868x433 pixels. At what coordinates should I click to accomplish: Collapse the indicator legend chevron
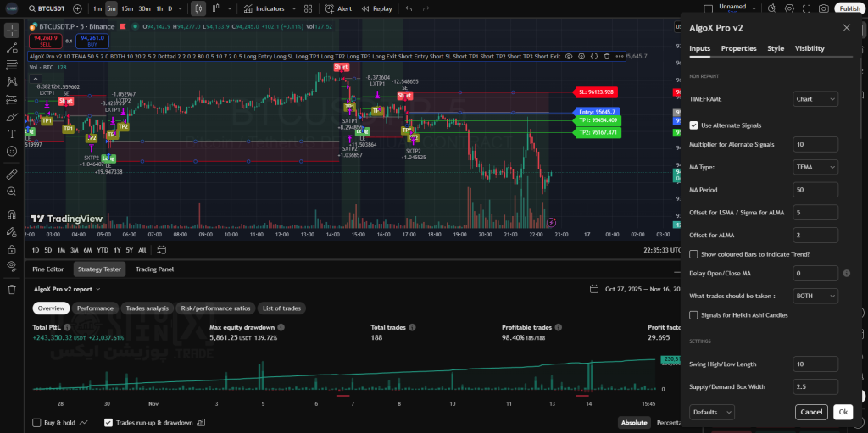pos(34,79)
